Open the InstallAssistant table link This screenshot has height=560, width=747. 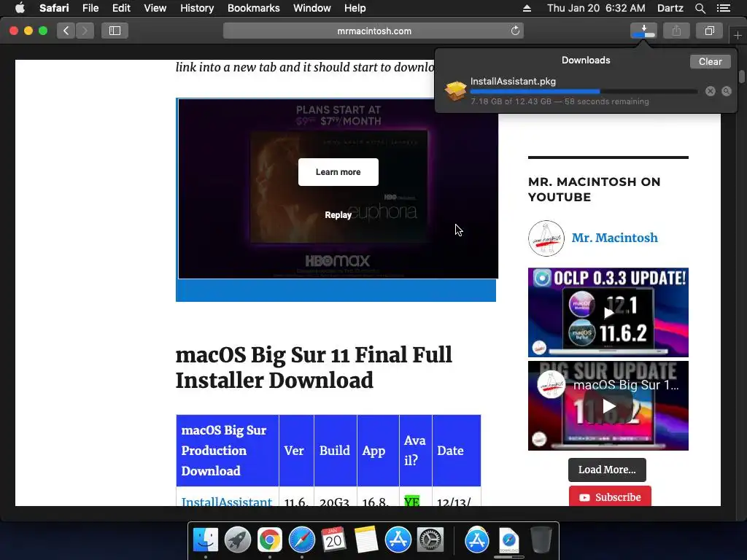[227, 501]
